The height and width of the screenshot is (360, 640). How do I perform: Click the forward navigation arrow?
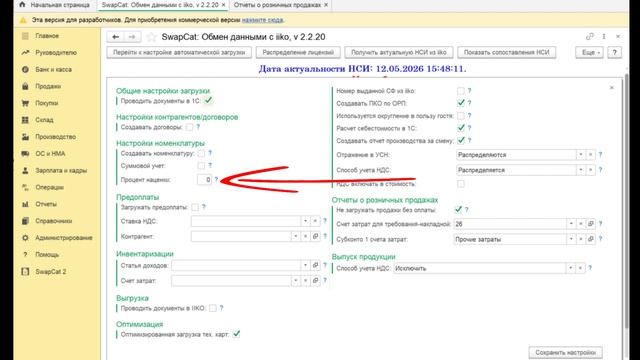point(132,37)
